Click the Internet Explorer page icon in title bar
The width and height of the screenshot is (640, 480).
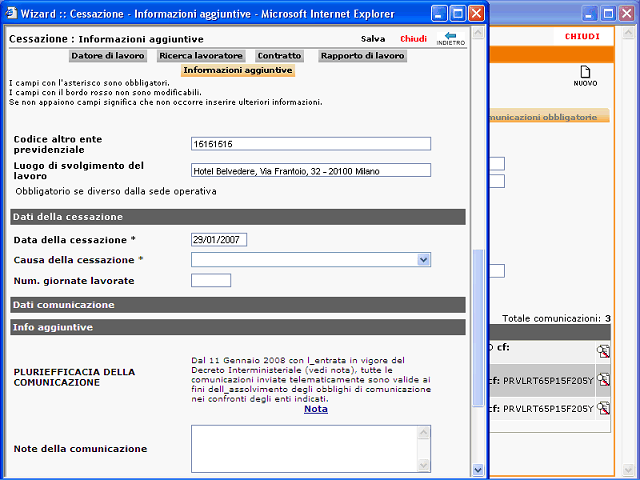click(11, 13)
